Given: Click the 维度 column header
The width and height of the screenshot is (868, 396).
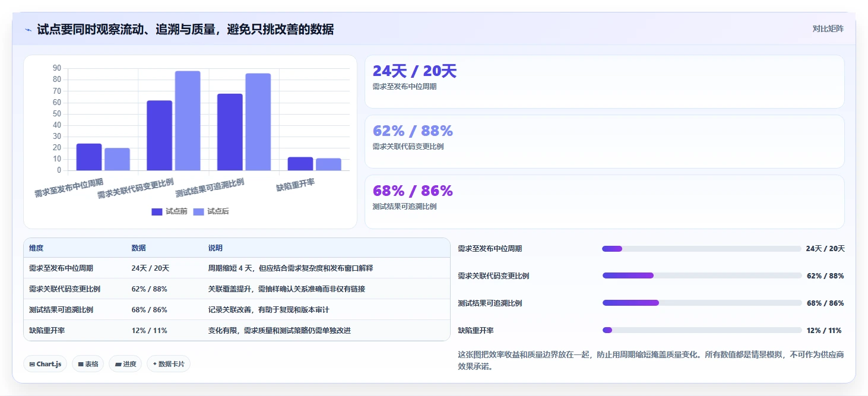Looking at the screenshot, I should (x=36, y=248).
